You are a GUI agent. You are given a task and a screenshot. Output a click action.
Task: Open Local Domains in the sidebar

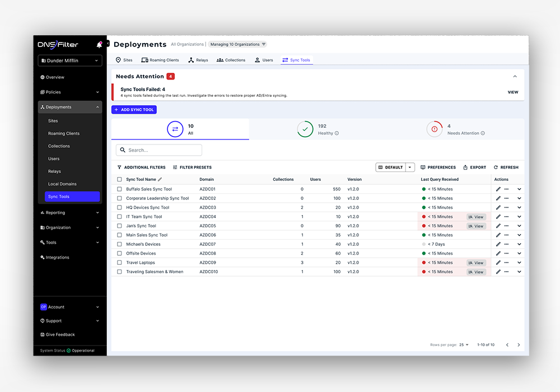click(62, 184)
